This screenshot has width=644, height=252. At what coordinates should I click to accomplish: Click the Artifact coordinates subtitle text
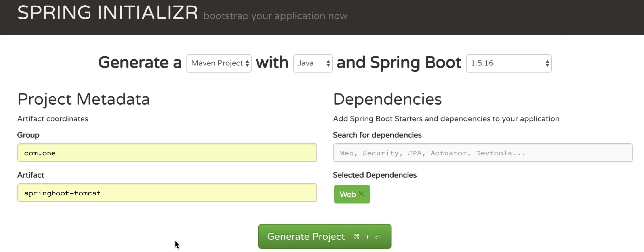coord(53,119)
